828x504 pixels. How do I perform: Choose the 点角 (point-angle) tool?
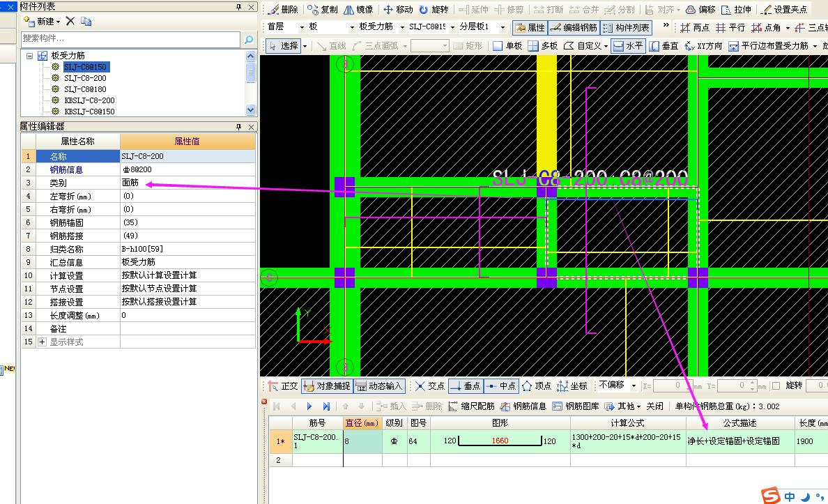[x=766, y=27]
